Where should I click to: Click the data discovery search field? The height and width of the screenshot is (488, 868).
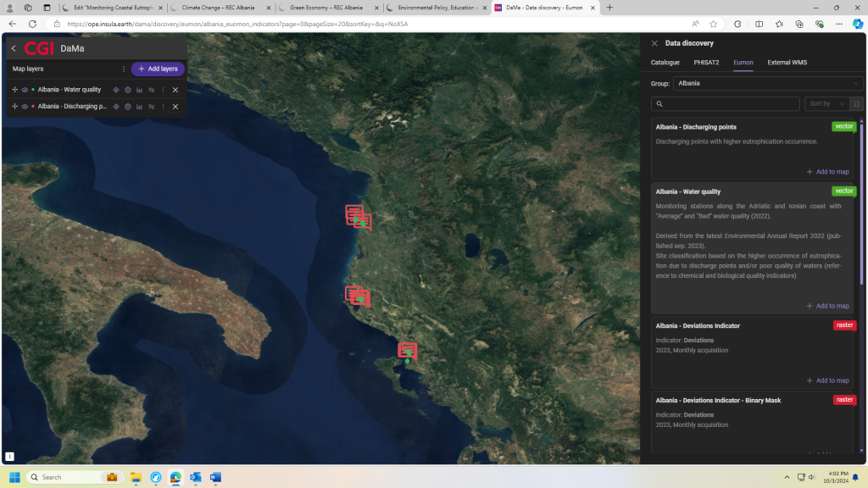(727, 103)
